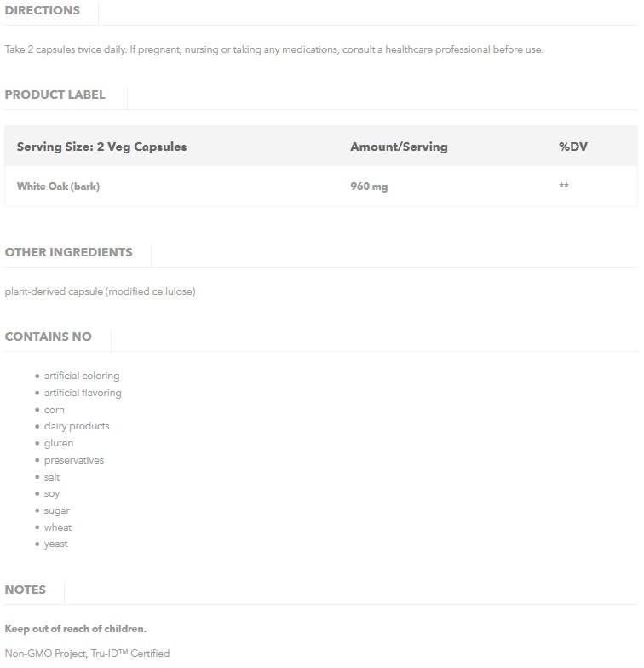Click the 960 mg amount cell
Screen dimensions: 644x668
(x=369, y=187)
